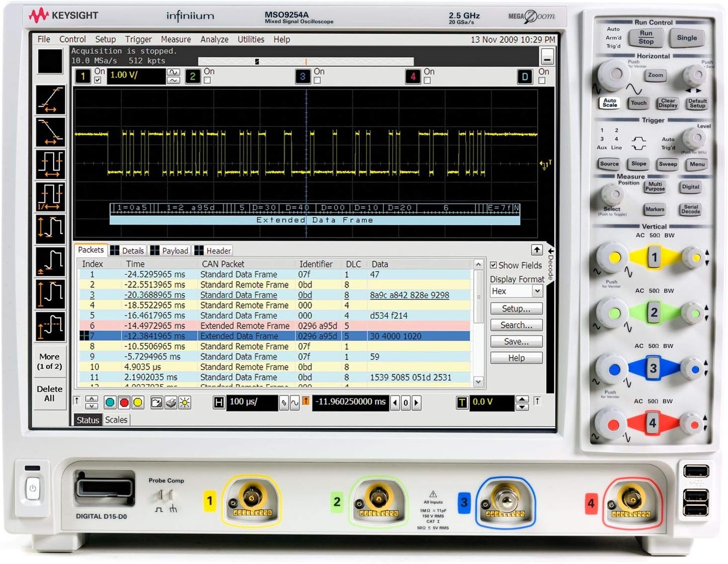Click the teal circle icon in bottom toolbar
Image resolution: width=728 pixels, height=564 pixels.
point(110,403)
